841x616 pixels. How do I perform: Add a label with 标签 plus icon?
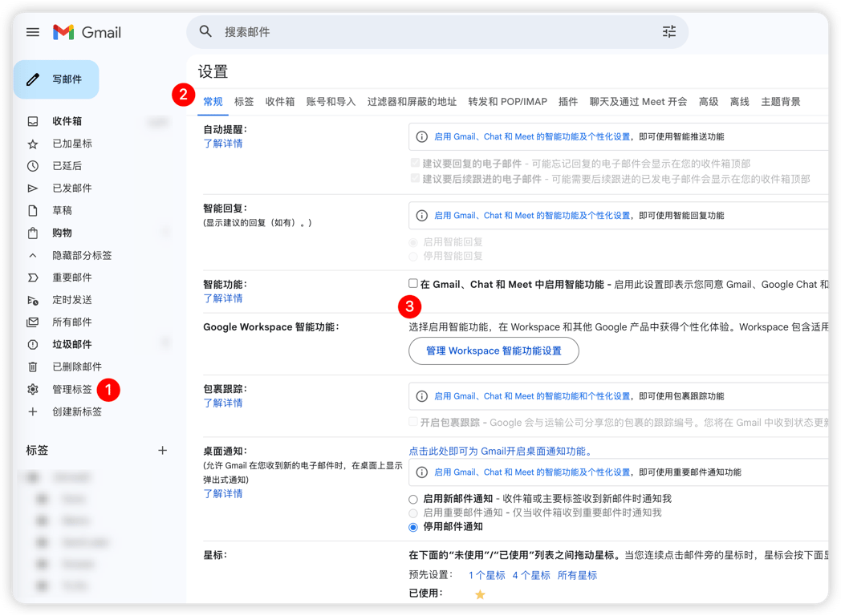pos(163,450)
